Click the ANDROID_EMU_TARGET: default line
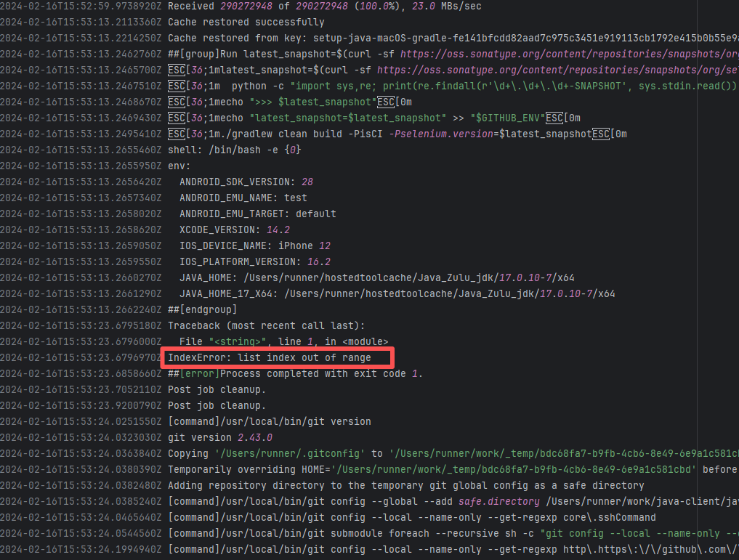739x560 pixels. [258, 214]
